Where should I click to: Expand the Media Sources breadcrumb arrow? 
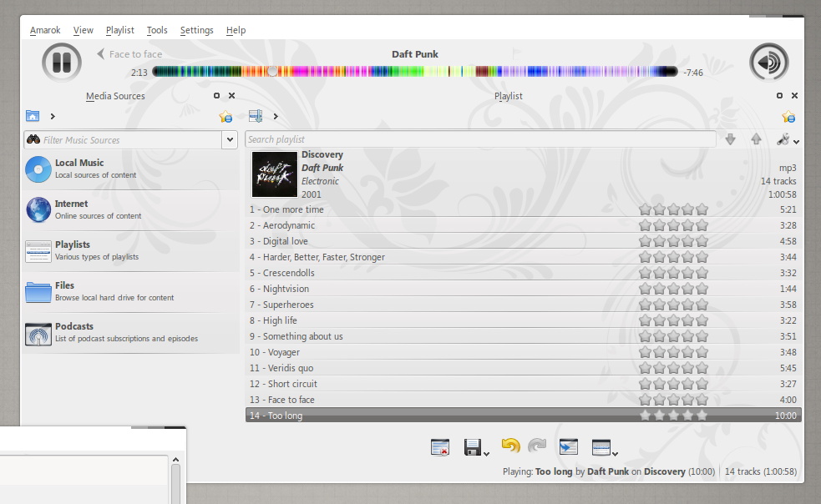pyautogui.click(x=53, y=116)
